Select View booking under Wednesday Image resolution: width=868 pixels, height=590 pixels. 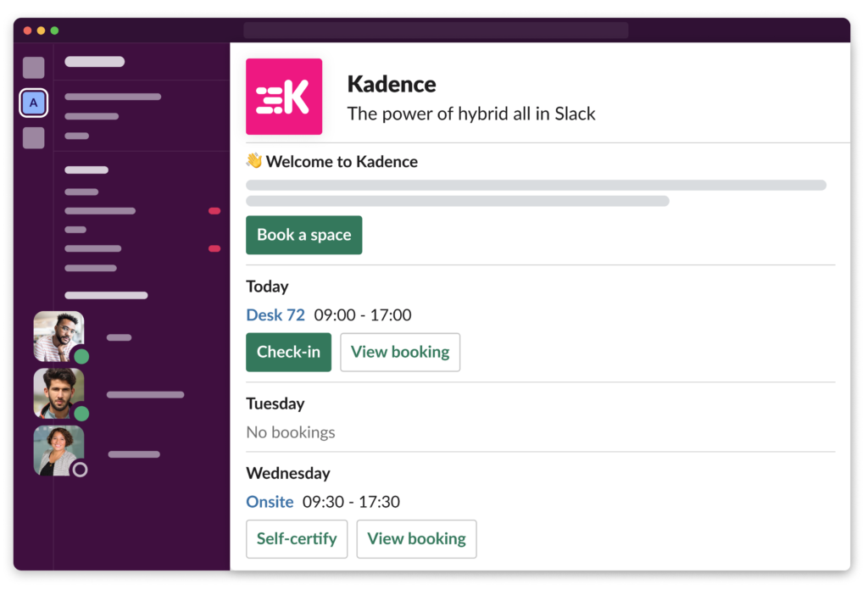pyautogui.click(x=416, y=538)
